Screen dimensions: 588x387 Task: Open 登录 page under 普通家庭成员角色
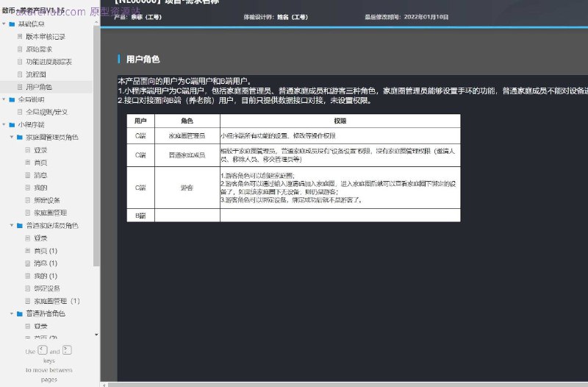click(40, 238)
